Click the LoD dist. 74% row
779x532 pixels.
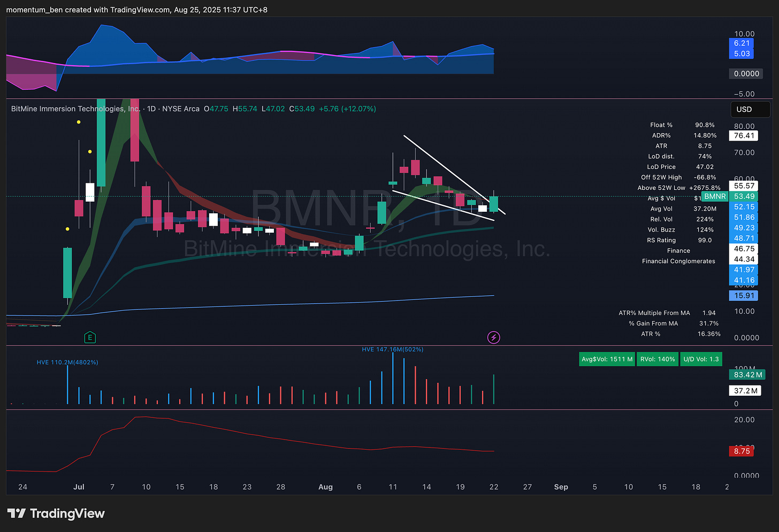680,157
